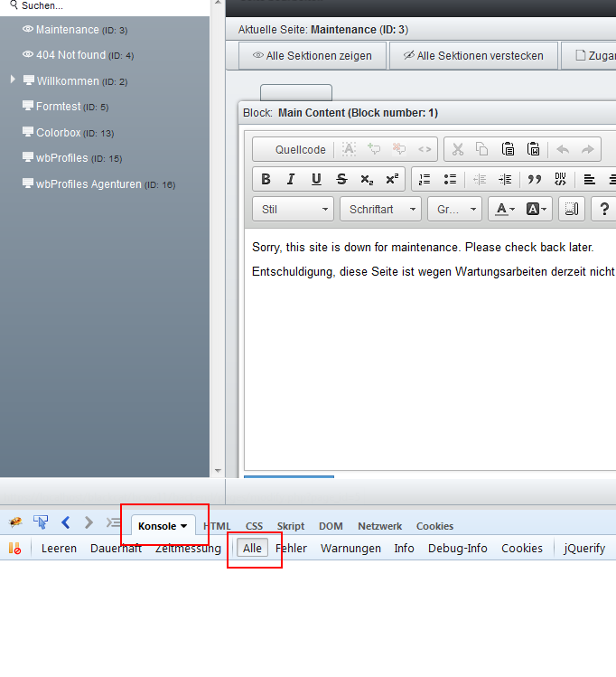Apply italic formatting in the editor
616x677 pixels.
click(291, 179)
